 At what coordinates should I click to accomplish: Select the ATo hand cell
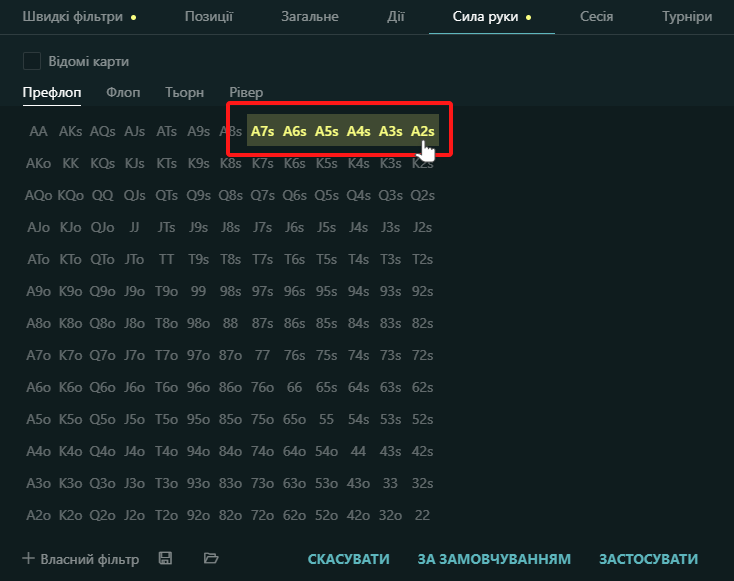point(38,259)
